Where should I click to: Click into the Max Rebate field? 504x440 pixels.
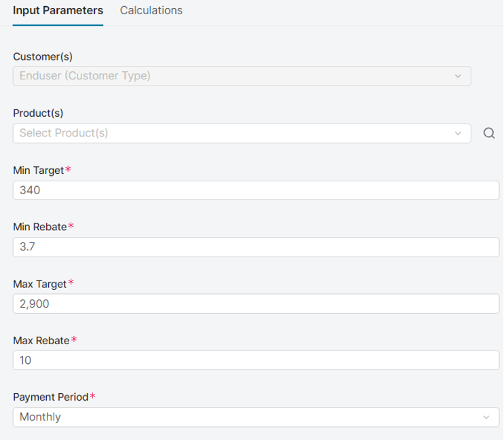256,361
